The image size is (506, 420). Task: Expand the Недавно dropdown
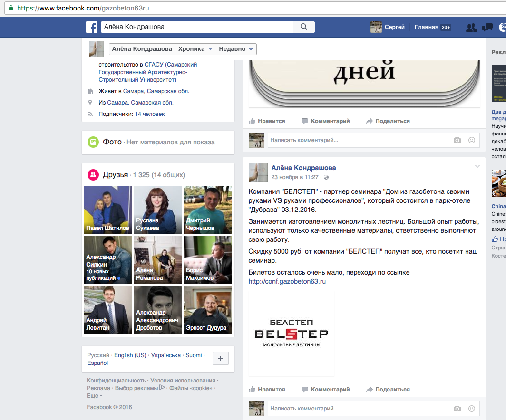pyautogui.click(x=236, y=49)
